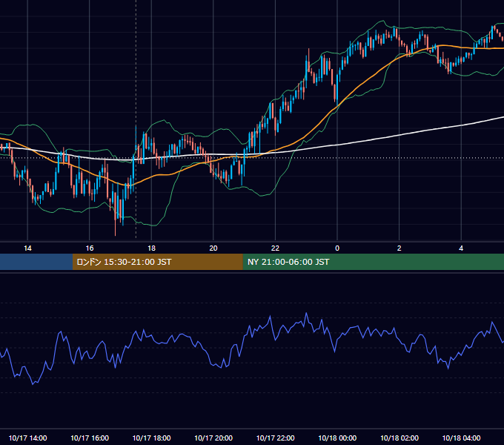Click the 10/18 02:00 date label
The image size is (504, 445).
pyautogui.click(x=399, y=438)
